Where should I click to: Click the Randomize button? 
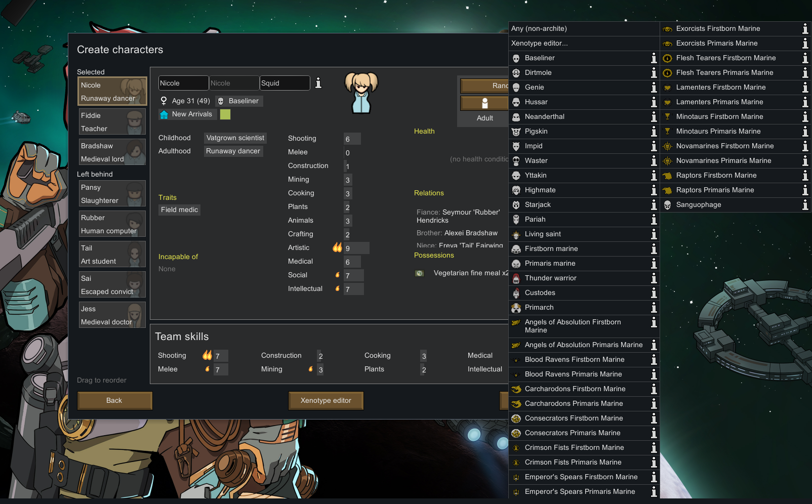pos(484,86)
